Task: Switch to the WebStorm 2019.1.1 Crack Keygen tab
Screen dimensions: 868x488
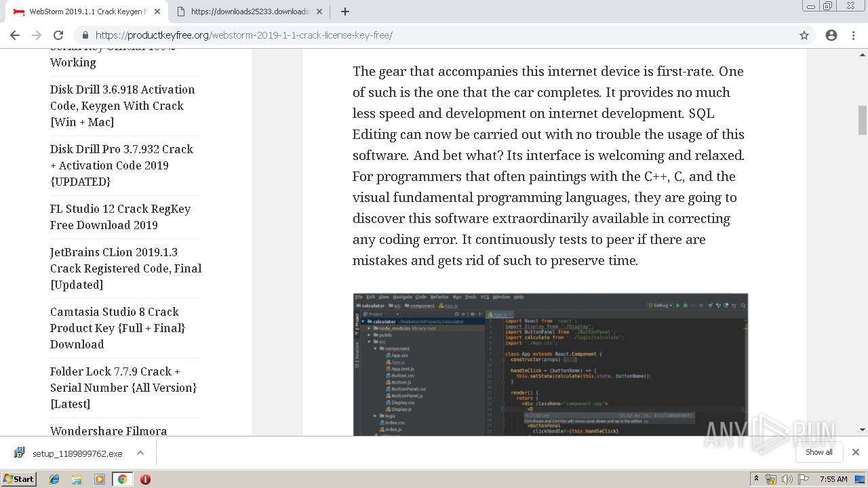Action: (x=87, y=12)
